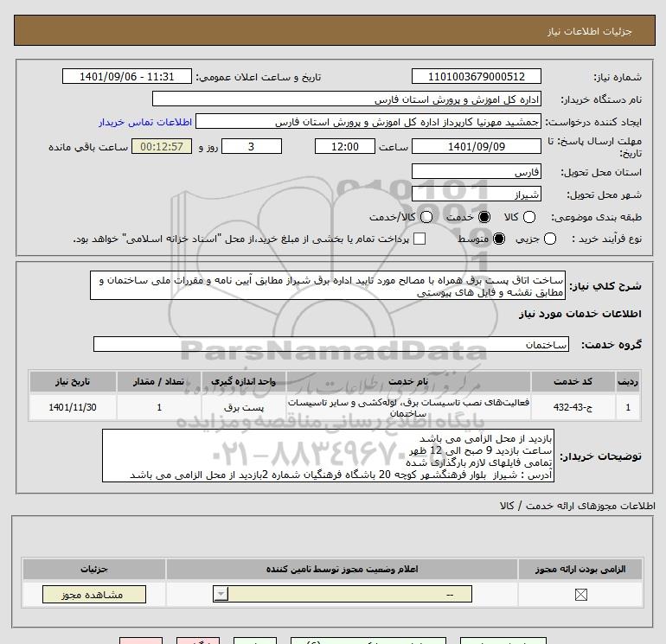Select the کالا/خدمت radio button
This screenshot has width=666, height=644.
(426, 217)
